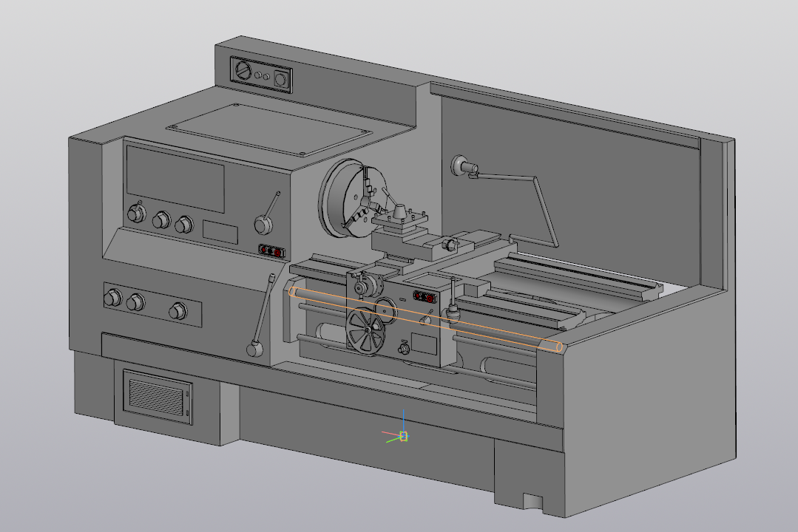798x532 pixels.
Task: Click the red button cluster on the headstock
Action: click(x=271, y=250)
